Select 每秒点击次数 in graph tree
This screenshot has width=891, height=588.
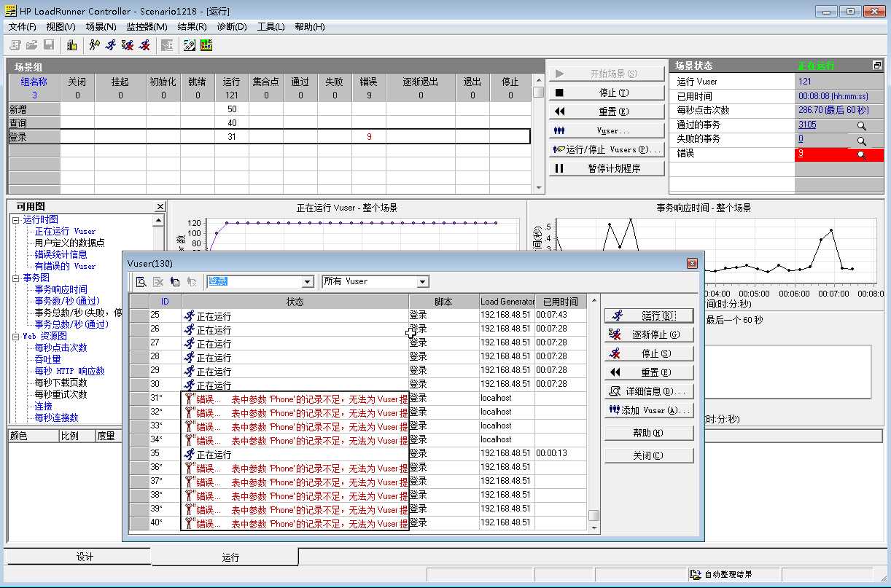tap(61, 348)
